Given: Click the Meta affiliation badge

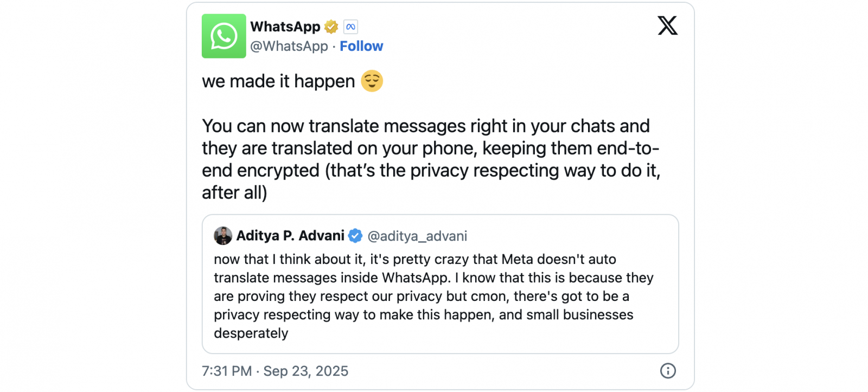Looking at the screenshot, I should pos(350,27).
